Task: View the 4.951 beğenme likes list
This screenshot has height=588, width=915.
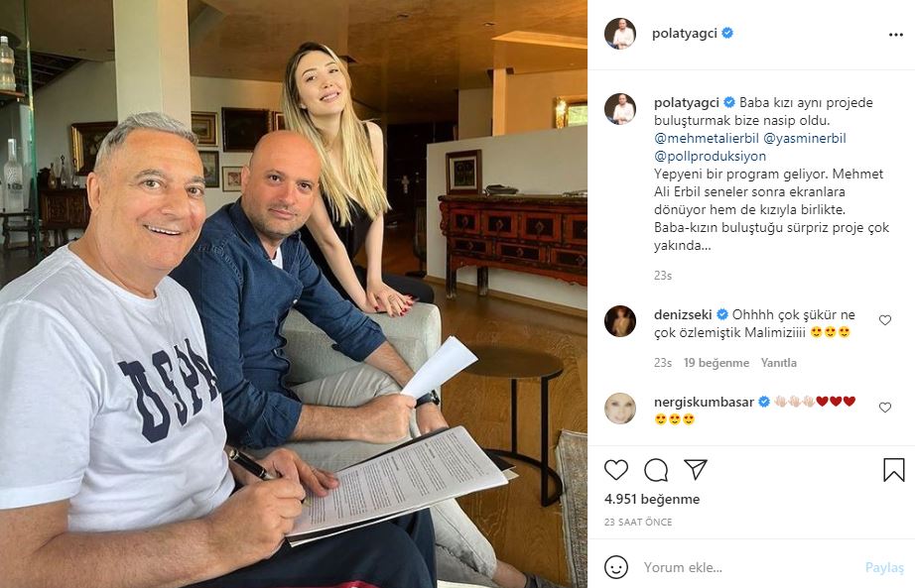Action: click(652, 500)
